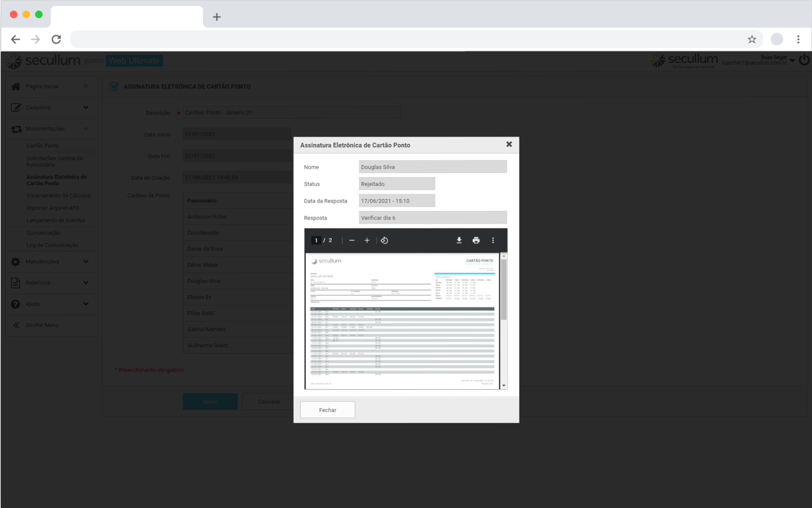The image size is (812, 508).
Task: Zoom out in the PDF viewer
Action: click(351, 240)
